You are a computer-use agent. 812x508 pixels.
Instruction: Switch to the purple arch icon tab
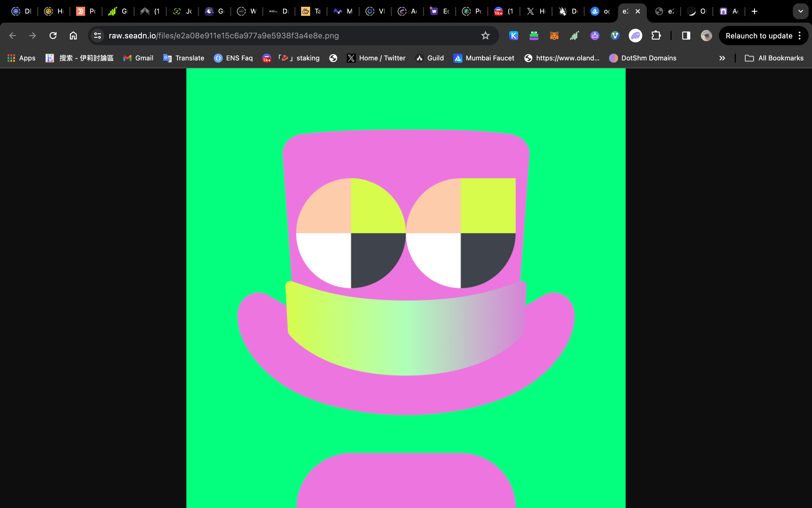pyautogui.click(x=729, y=11)
